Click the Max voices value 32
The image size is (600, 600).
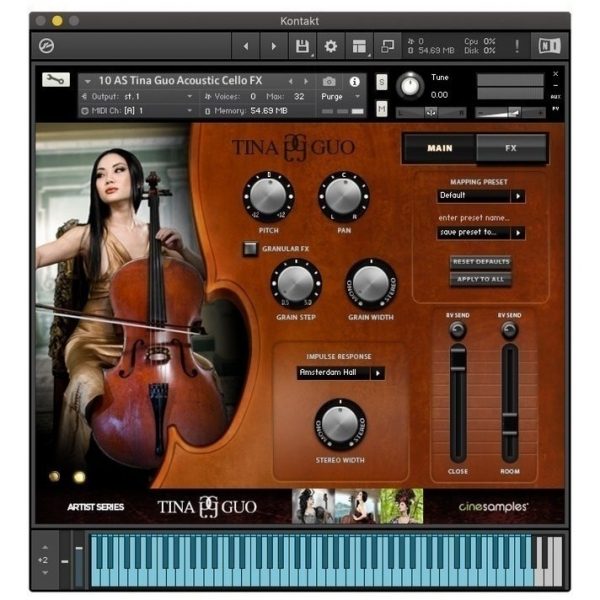point(299,96)
